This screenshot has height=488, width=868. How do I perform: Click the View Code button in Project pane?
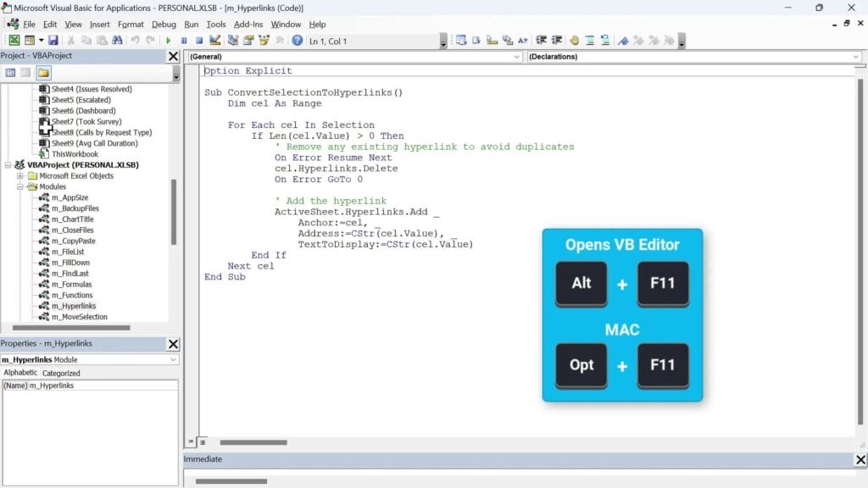(10, 73)
